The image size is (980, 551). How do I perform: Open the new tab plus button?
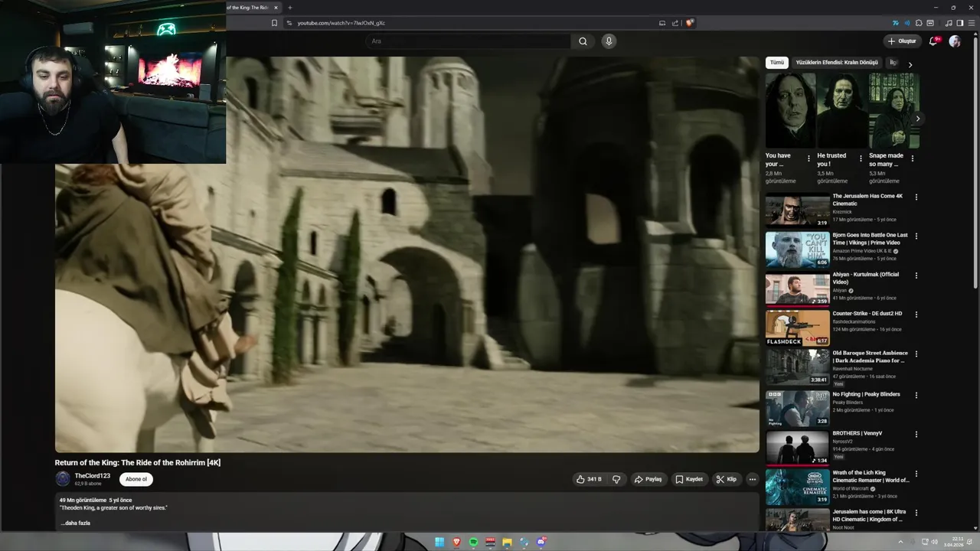(x=289, y=8)
